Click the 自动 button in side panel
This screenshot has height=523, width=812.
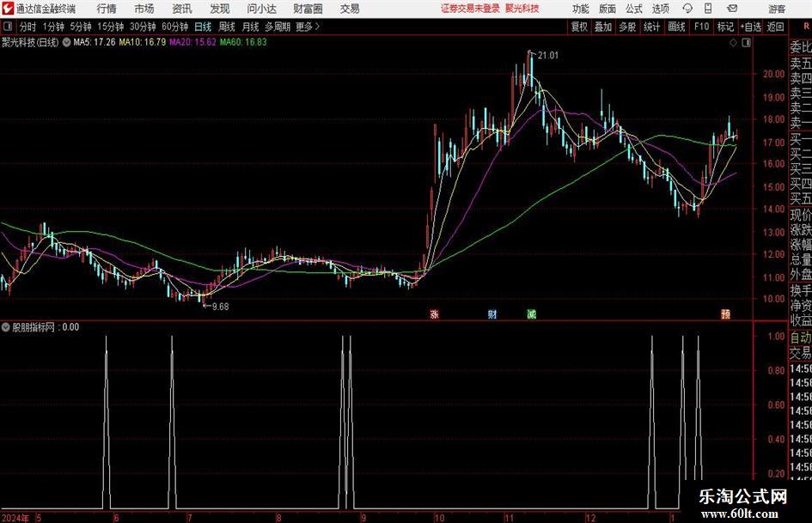pos(801,338)
